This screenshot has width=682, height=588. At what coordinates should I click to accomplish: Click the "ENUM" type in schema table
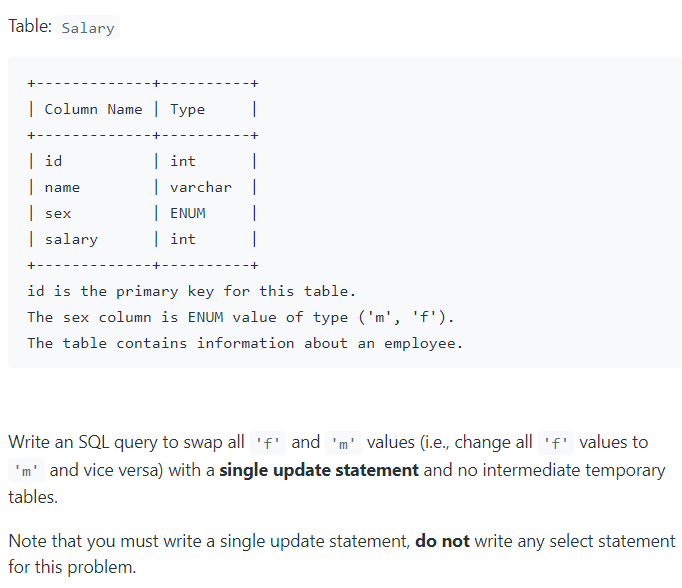pos(188,213)
